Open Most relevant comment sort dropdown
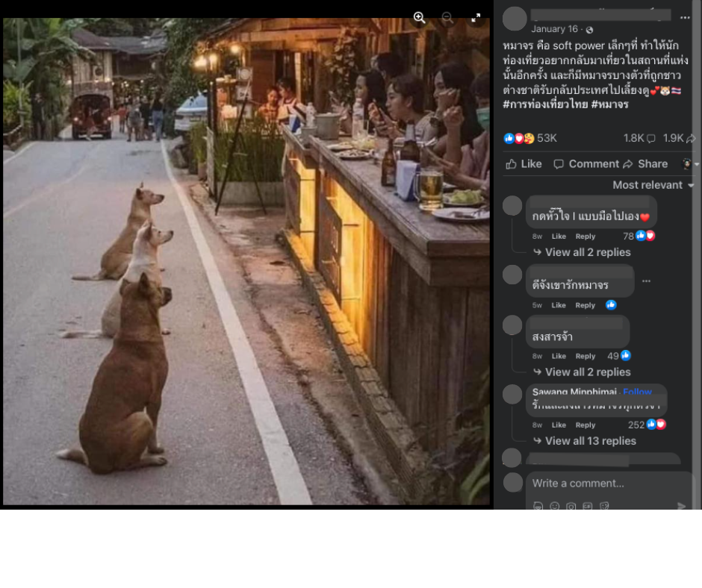Image resolution: width=702 pixels, height=588 pixels. (x=653, y=185)
